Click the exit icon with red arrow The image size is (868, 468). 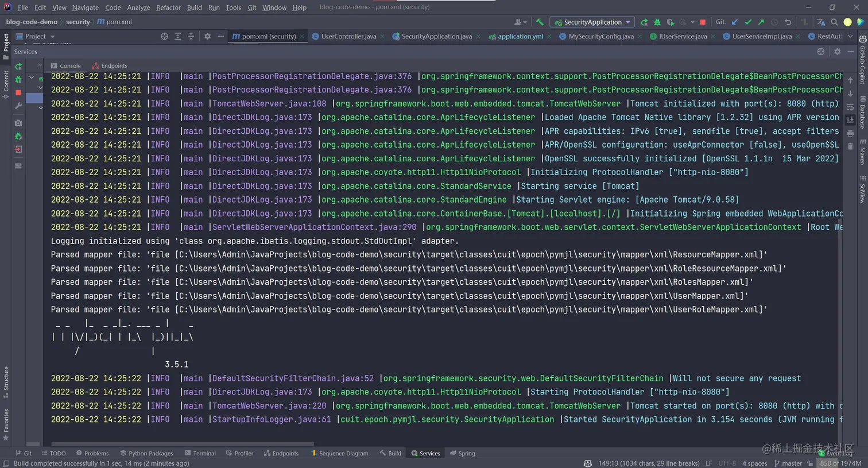[x=18, y=149]
